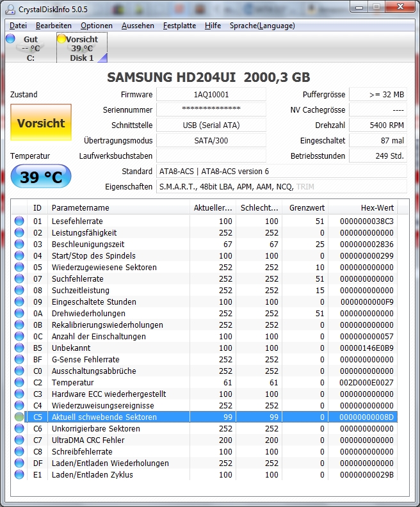Click status orb of Suchfehlerrate row
The image size is (420, 507).
19,278
